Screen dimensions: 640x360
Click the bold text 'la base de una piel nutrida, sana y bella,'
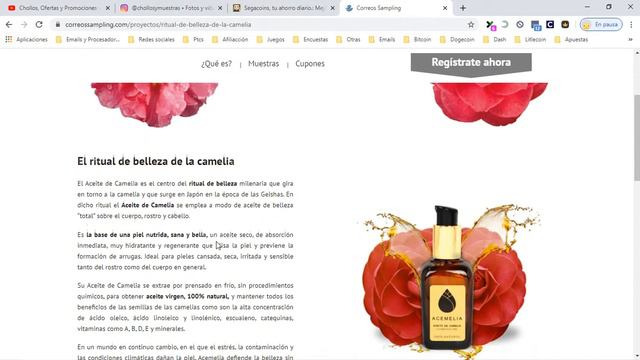coord(147,235)
